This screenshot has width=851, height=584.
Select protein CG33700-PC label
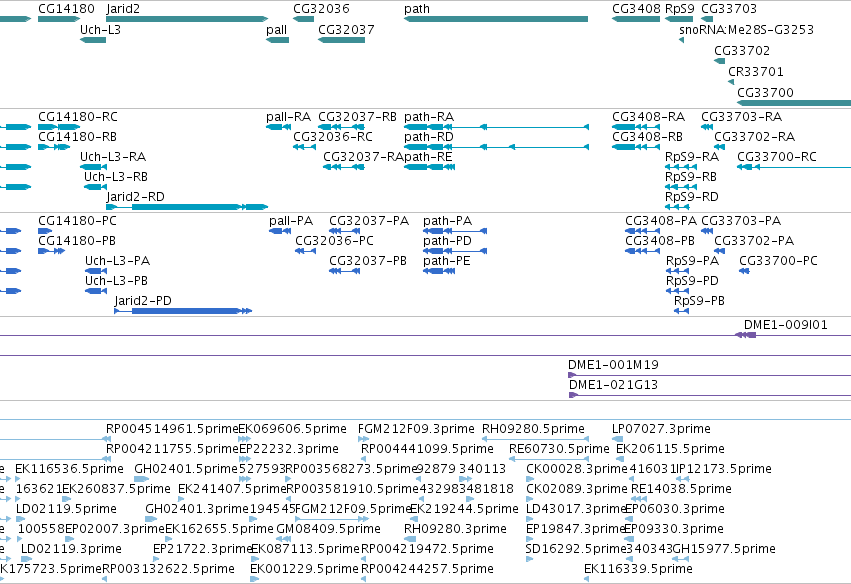click(x=778, y=261)
